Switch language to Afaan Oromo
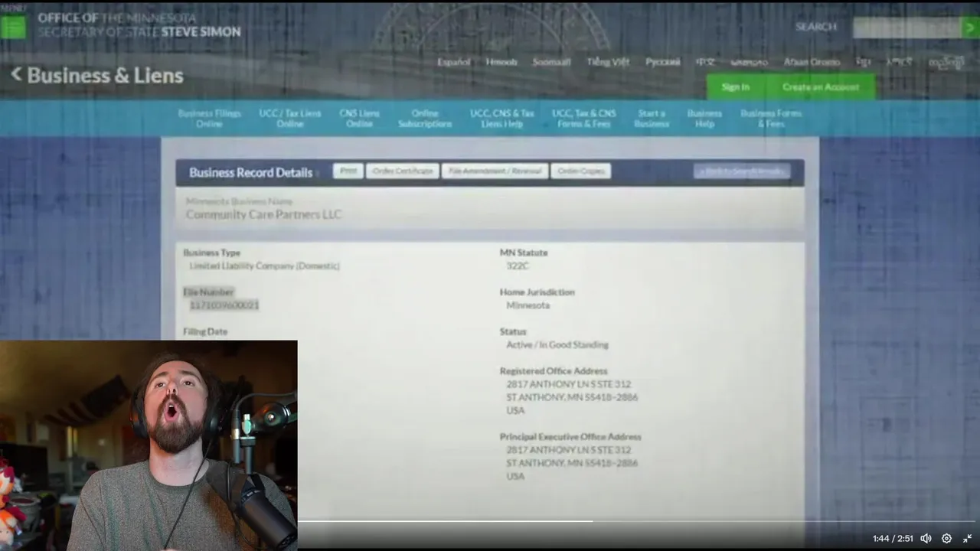The image size is (980, 551). pos(812,62)
